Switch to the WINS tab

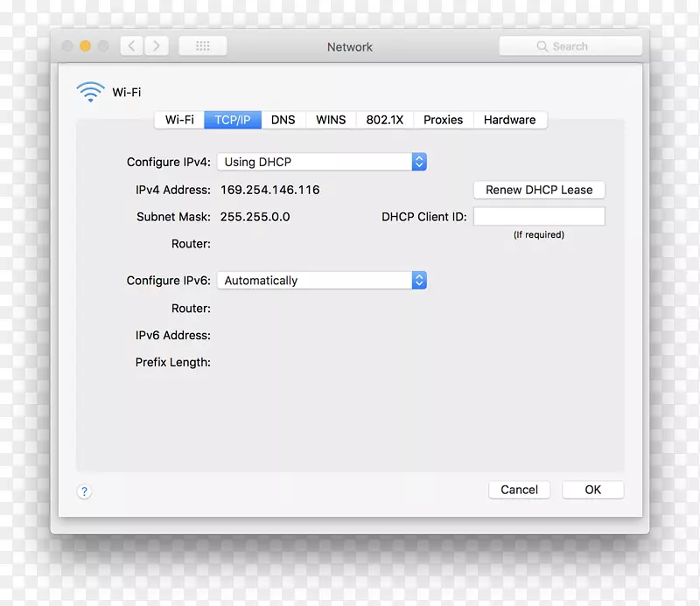click(330, 120)
